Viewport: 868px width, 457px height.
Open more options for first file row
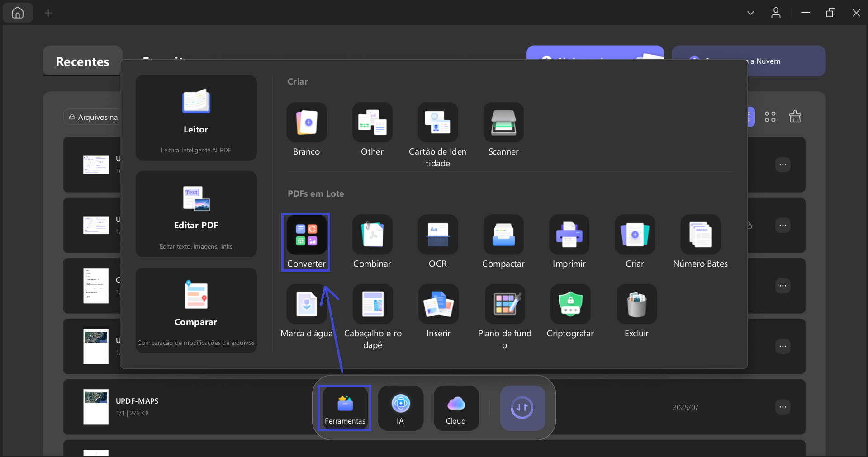click(783, 165)
